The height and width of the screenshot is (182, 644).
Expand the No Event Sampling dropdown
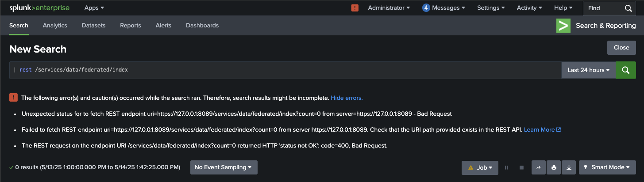224,167
